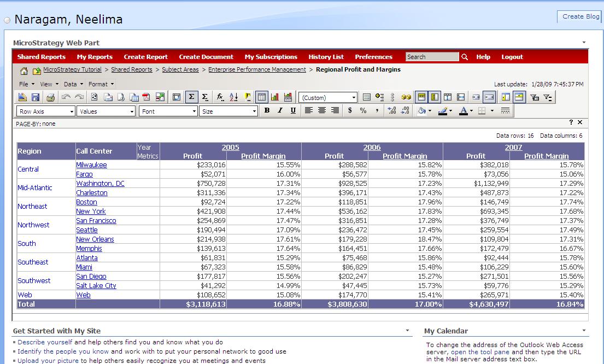Open the Insert New Metric function editor
Viewport: 604px width, 364px height.
tap(220, 97)
